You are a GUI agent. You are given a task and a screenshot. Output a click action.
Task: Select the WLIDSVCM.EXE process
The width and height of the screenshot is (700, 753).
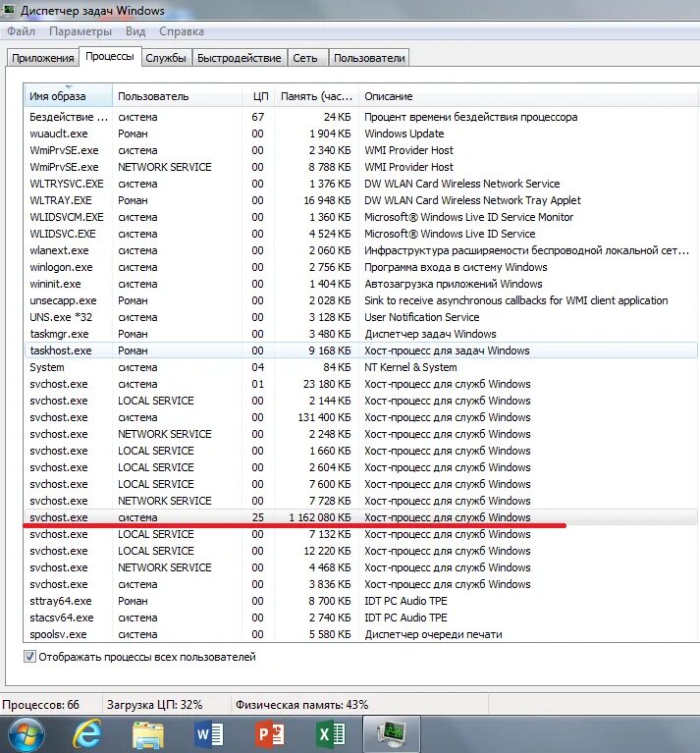click(x=360, y=217)
